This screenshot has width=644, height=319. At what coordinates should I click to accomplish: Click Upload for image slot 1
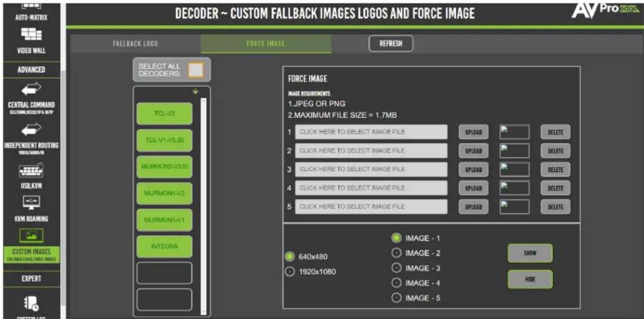click(473, 133)
